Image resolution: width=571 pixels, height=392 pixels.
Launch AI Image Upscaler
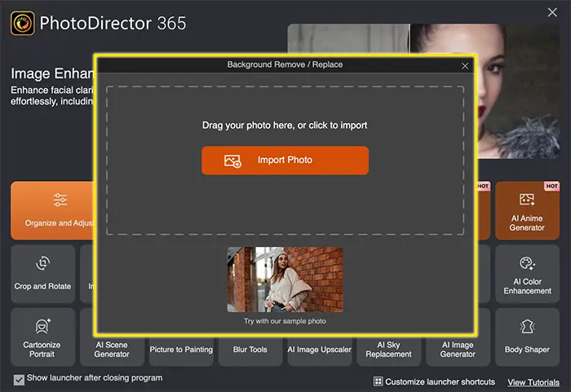pyautogui.click(x=320, y=350)
